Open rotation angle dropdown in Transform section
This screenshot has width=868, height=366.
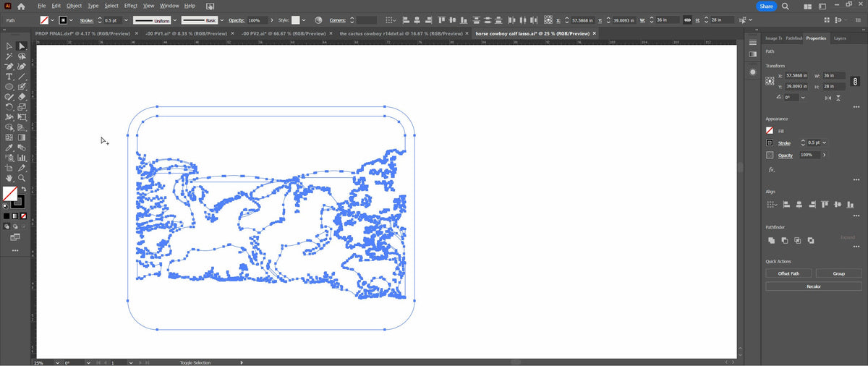click(803, 98)
